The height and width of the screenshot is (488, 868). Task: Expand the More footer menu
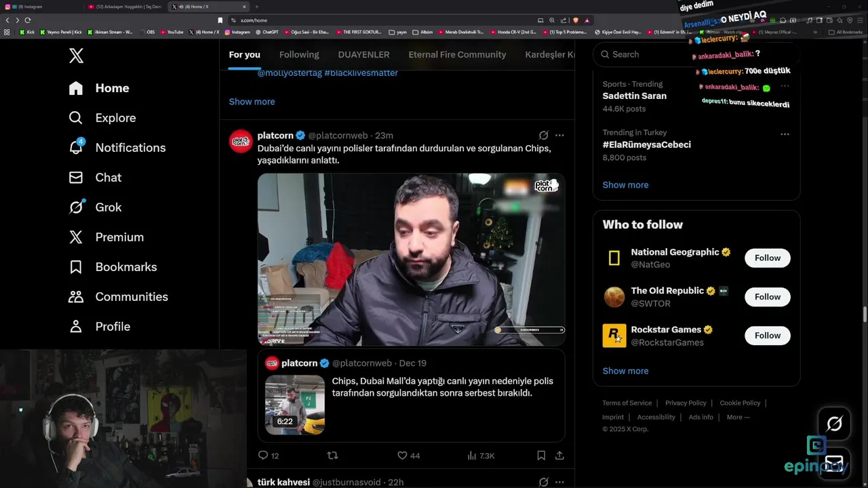tap(738, 417)
